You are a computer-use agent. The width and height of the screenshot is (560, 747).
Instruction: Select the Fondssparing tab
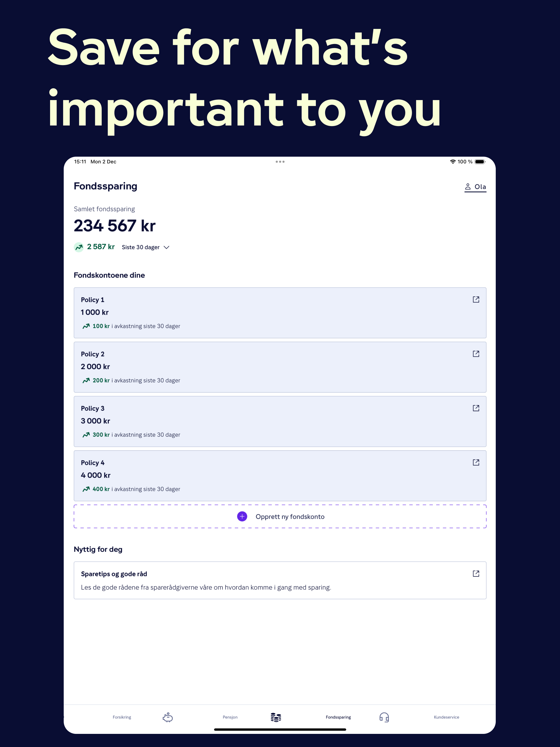pyautogui.click(x=338, y=717)
